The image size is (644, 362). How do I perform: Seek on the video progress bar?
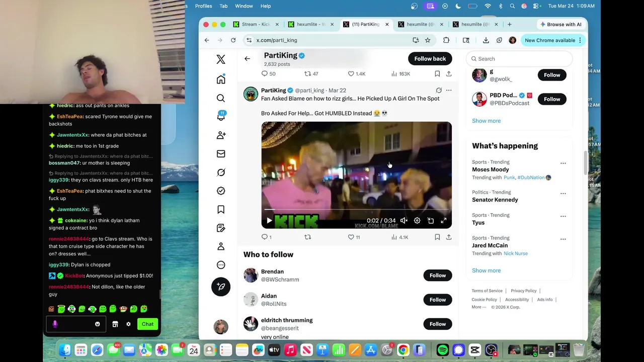[356, 210]
